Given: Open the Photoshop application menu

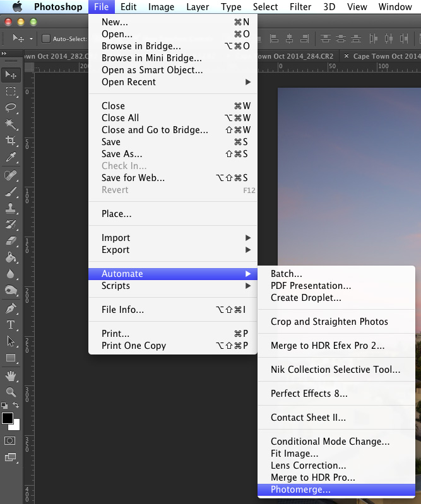Looking at the screenshot, I should [x=58, y=7].
